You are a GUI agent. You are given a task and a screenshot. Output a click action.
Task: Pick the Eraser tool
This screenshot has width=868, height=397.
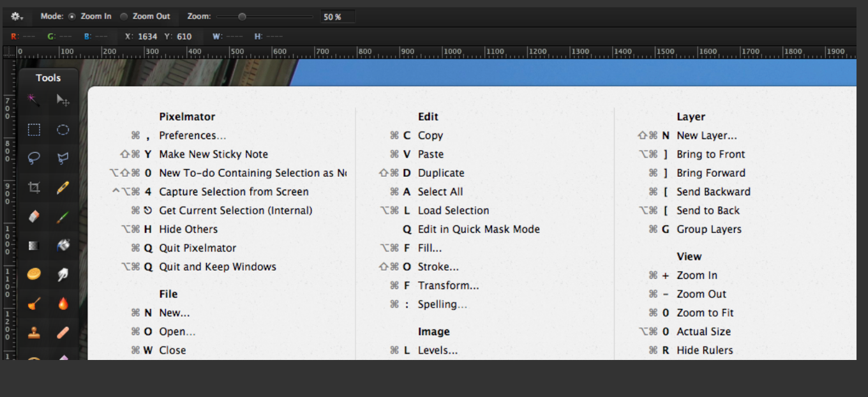pyautogui.click(x=34, y=216)
